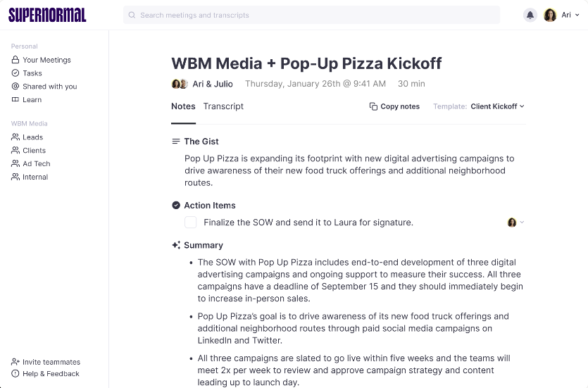Open the Ari account menu

pyautogui.click(x=558, y=15)
